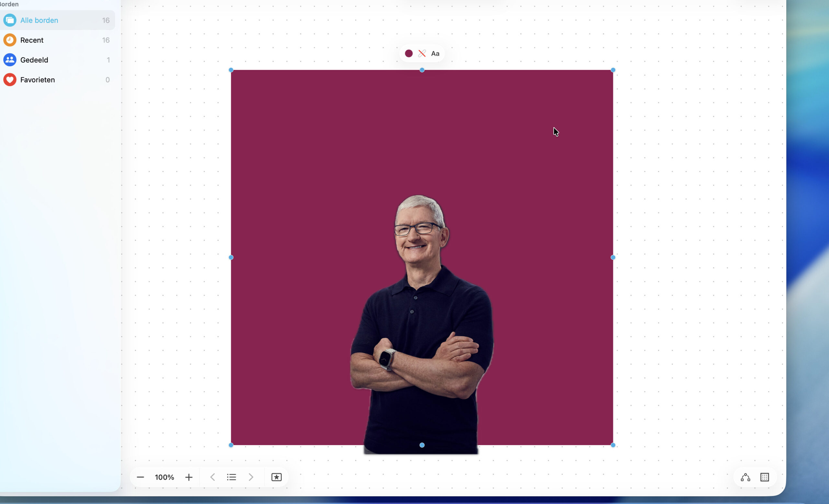Open the Gedeeld shared boards list
The image size is (829, 504).
tap(34, 60)
